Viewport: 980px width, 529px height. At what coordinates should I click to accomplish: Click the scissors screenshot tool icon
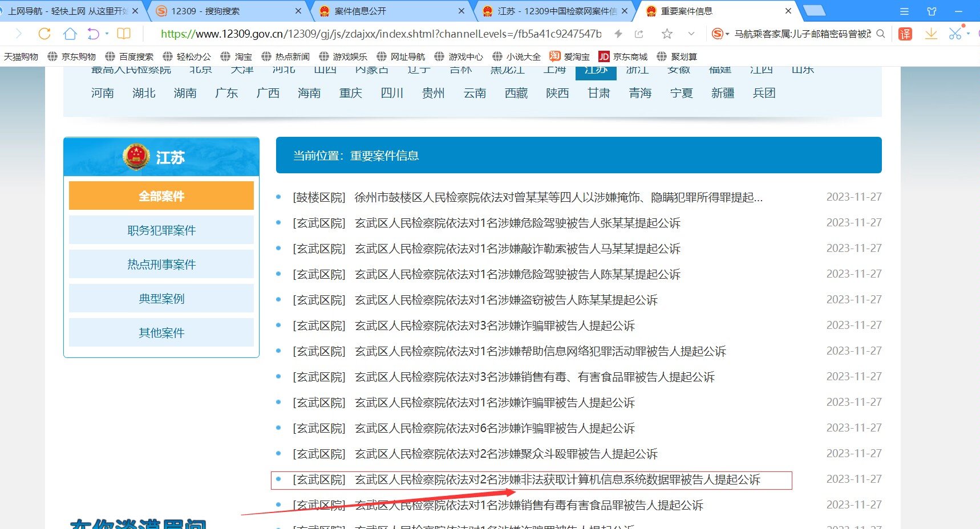955,34
